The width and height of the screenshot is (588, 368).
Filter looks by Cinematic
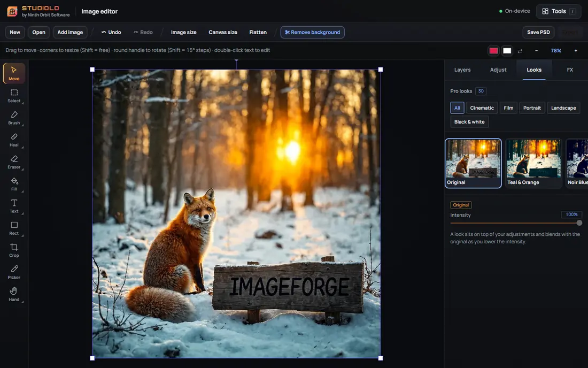tap(482, 108)
